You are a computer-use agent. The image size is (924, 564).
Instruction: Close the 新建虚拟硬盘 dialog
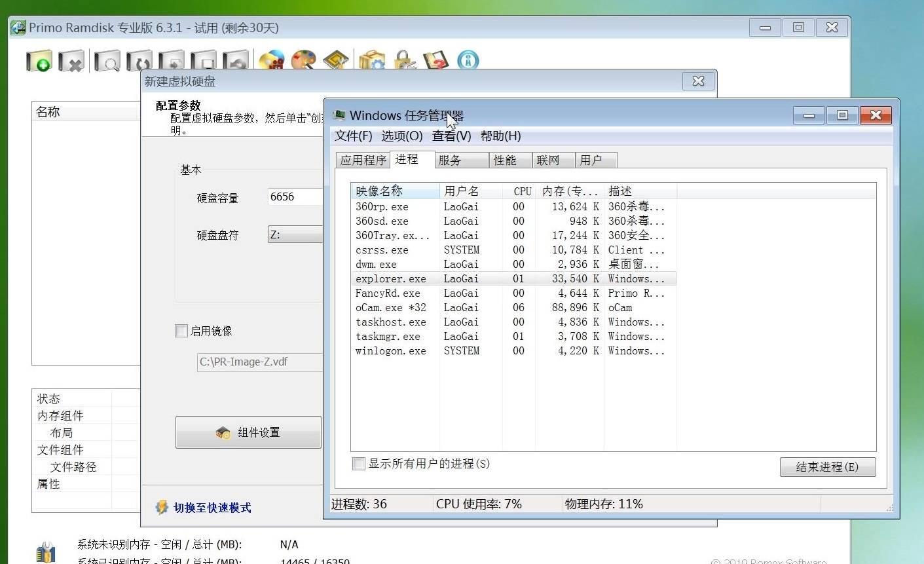click(x=698, y=81)
